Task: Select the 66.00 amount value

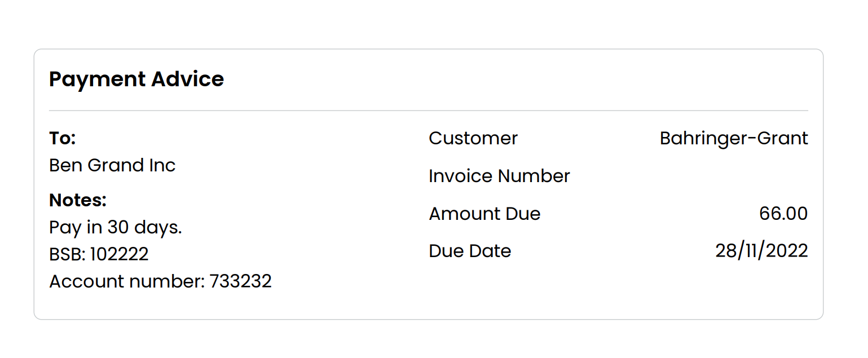Action: tap(783, 214)
